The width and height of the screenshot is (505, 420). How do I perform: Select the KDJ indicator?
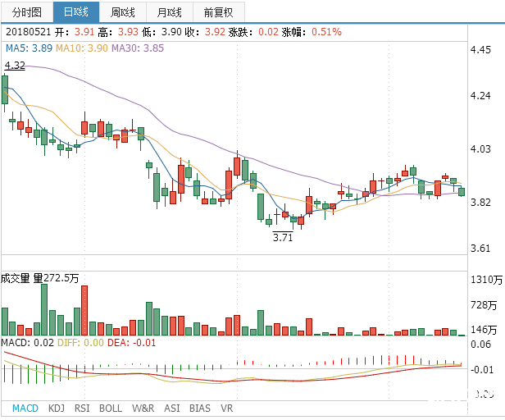[x=57, y=409]
